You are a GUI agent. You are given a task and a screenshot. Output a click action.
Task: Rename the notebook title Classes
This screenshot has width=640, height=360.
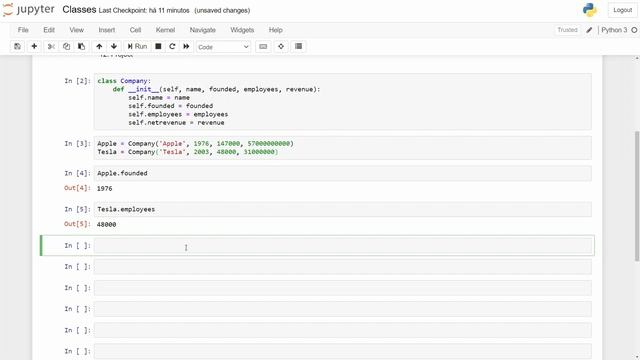[x=79, y=10]
